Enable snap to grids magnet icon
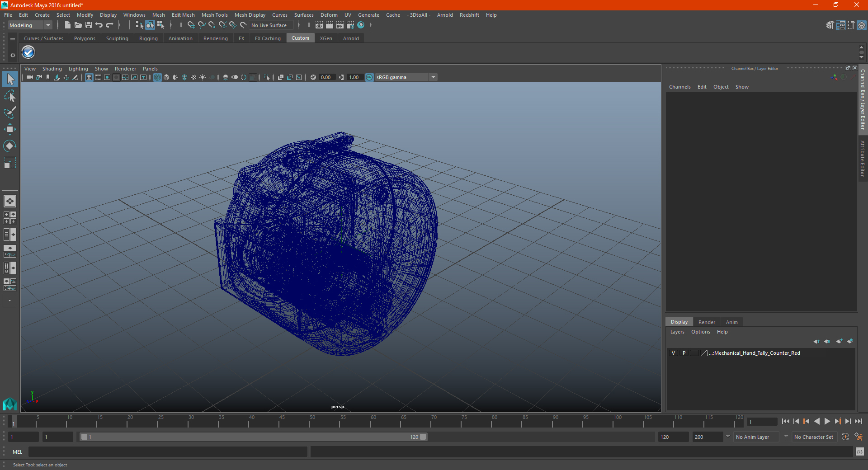868x470 pixels. tap(191, 25)
